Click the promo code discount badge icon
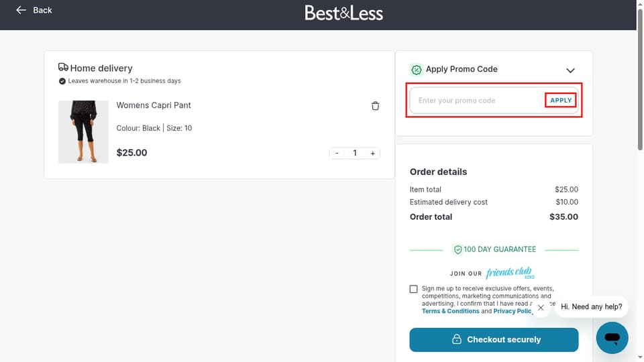 click(x=416, y=70)
